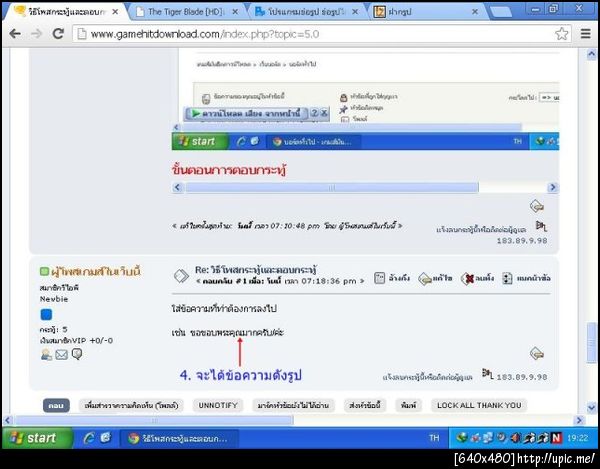Click the แก้ไข modify icon in the reply header

click(x=425, y=279)
